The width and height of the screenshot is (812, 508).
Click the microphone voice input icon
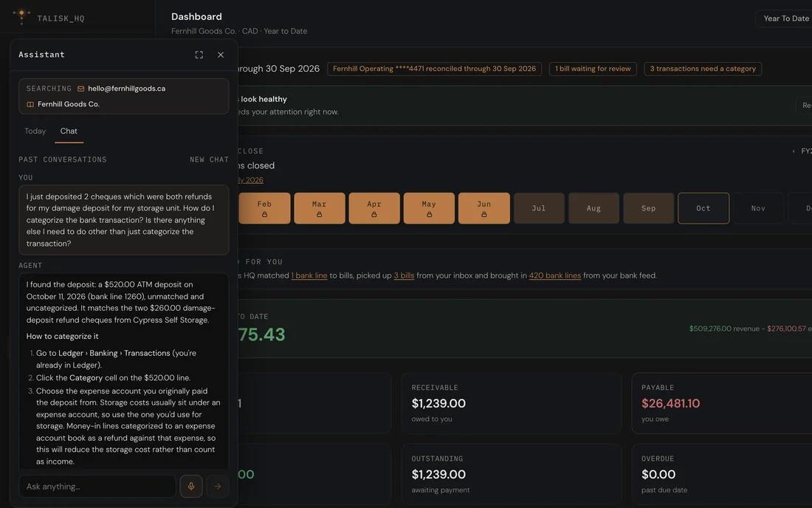191,487
